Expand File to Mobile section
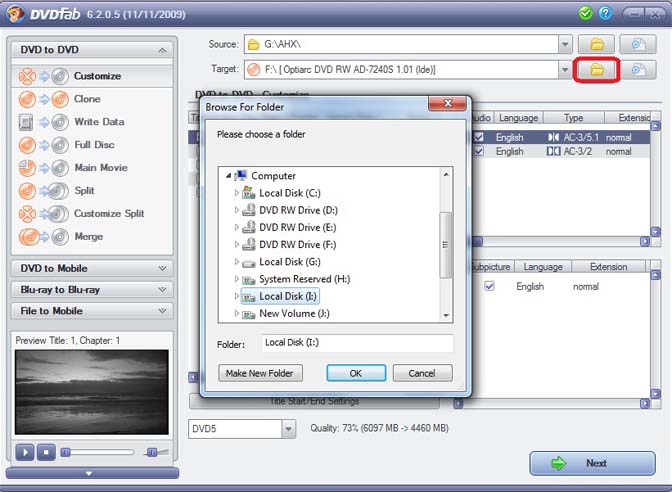Image resolution: width=672 pixels, height=492 pixels. point(92,311)
